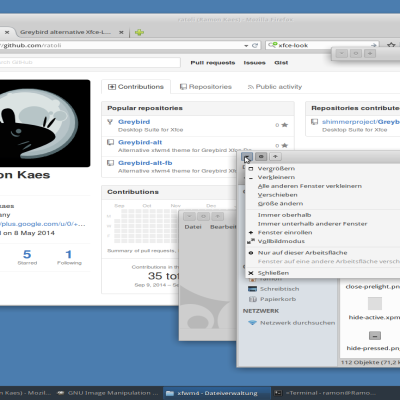
Task: Toggle Nur auf dieser Arbeitsfläche
Action: point(322,253)
